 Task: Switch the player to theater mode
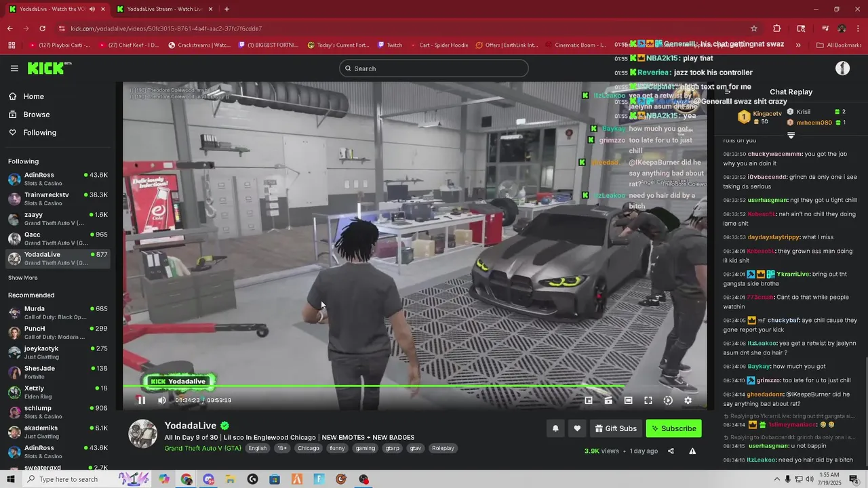628,401
